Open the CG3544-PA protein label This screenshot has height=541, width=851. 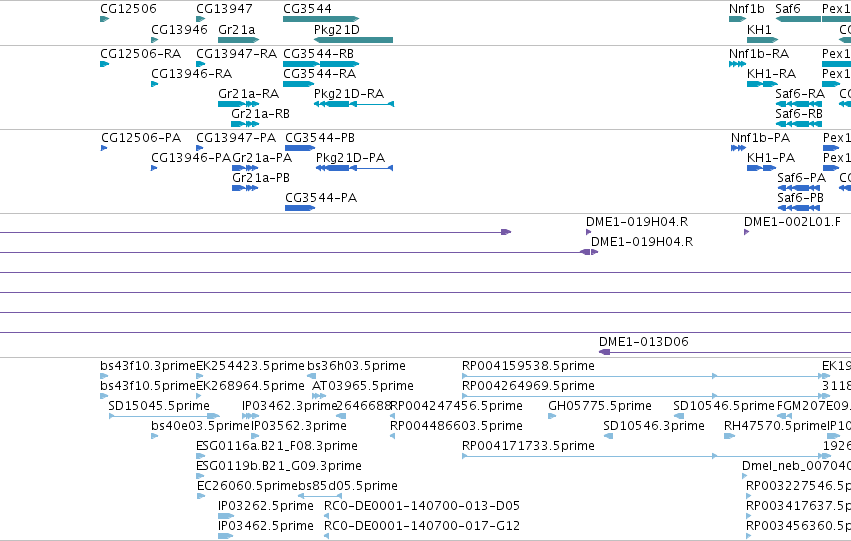click(321, 198)
